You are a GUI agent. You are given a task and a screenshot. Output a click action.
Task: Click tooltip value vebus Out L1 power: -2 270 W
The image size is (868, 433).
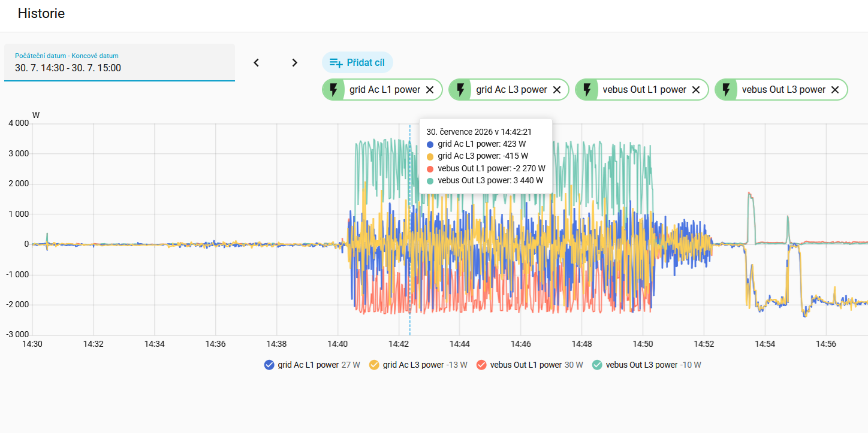pyautogui.click(x=492, y=168)
